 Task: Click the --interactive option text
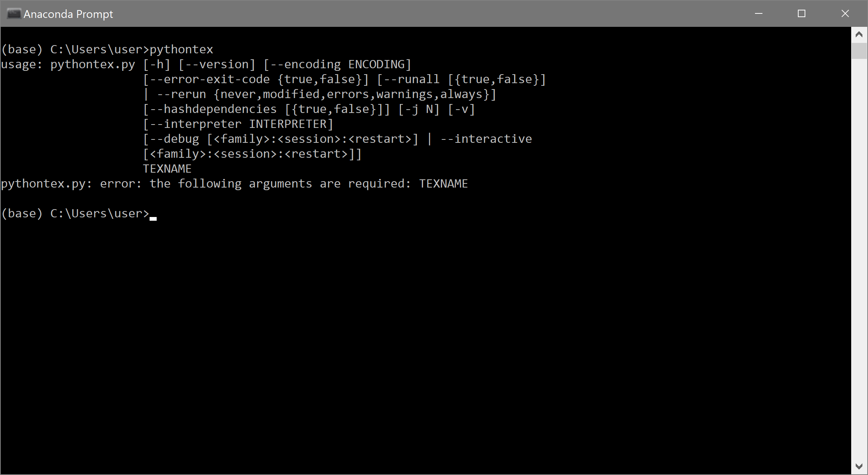click(486, 138)
